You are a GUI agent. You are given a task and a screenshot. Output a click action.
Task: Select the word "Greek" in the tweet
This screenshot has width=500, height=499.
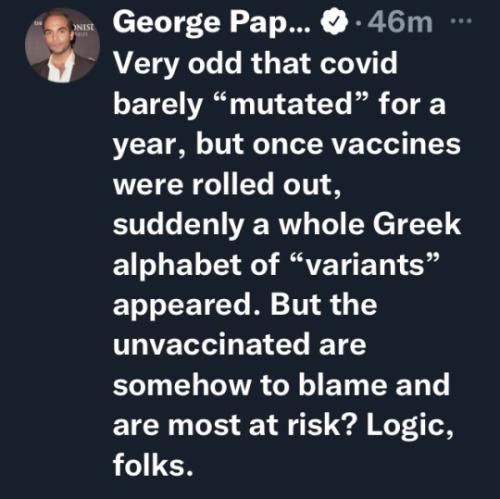point(417,224)
